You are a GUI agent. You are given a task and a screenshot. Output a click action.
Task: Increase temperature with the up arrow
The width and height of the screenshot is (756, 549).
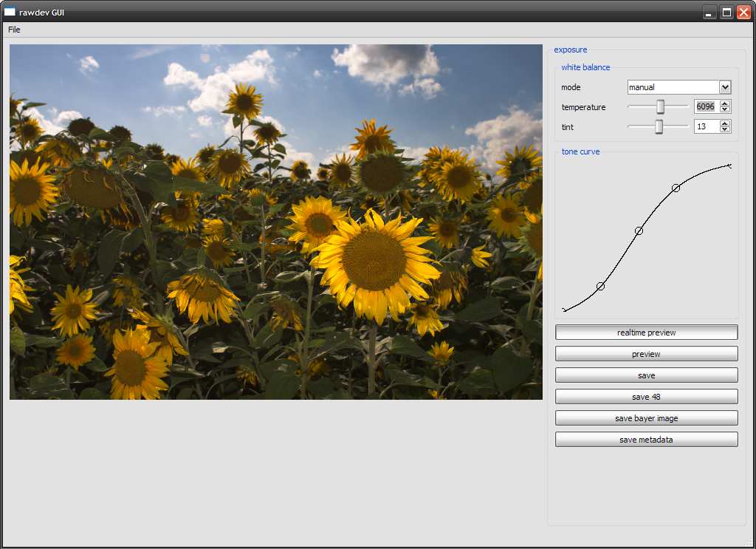tap(725, 104)
